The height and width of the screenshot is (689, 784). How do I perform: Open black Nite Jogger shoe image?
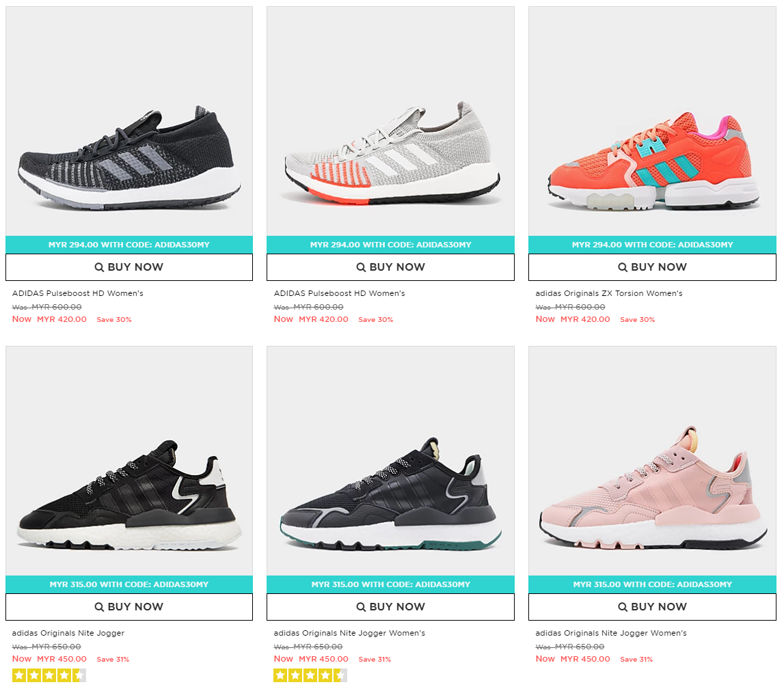129,461
